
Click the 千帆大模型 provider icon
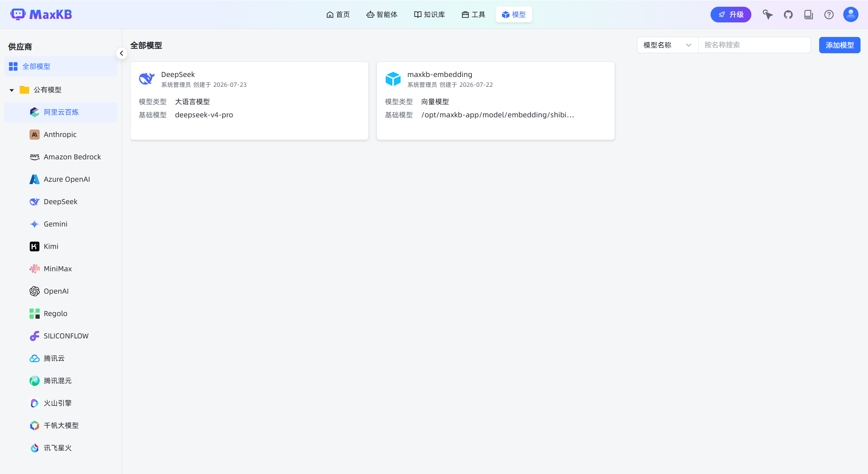[x=35, y=426]
